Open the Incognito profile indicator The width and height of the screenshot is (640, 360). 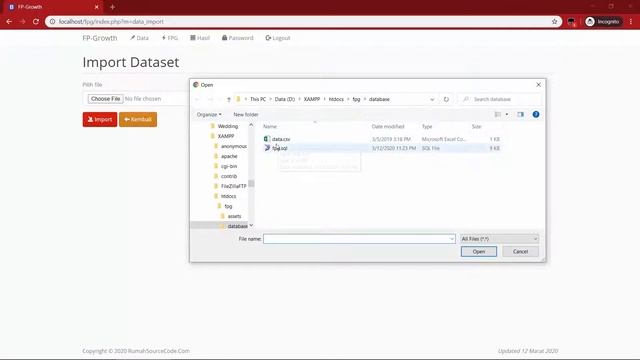(x=604, y=22)
